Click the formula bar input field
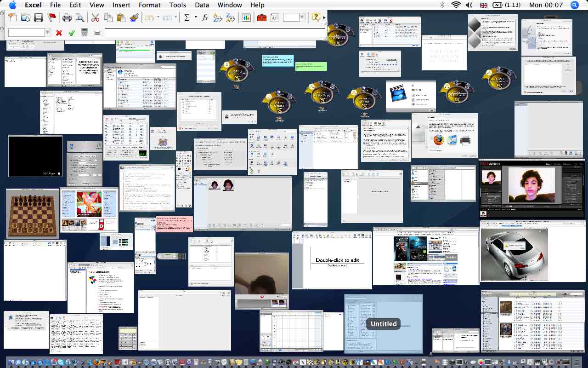Viewport: 588px width, 368px height. click(215, 33)
